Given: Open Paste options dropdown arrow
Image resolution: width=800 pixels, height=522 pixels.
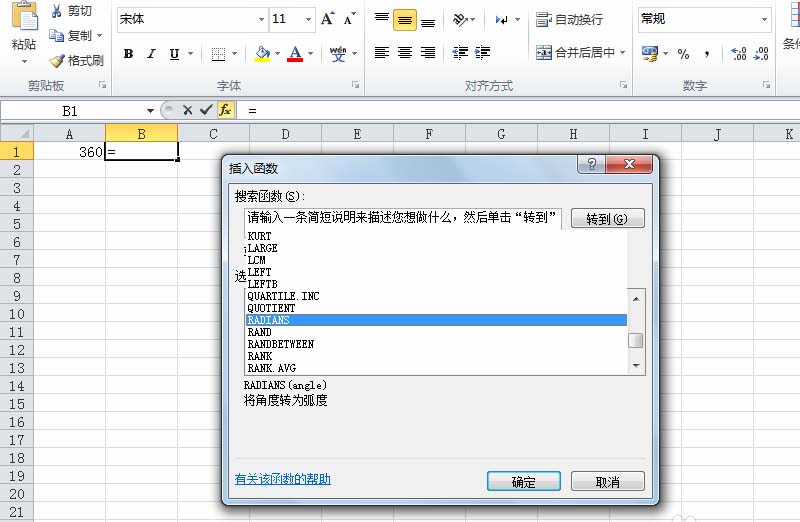Looking at the screenshot, I should (x=24, y=62).
